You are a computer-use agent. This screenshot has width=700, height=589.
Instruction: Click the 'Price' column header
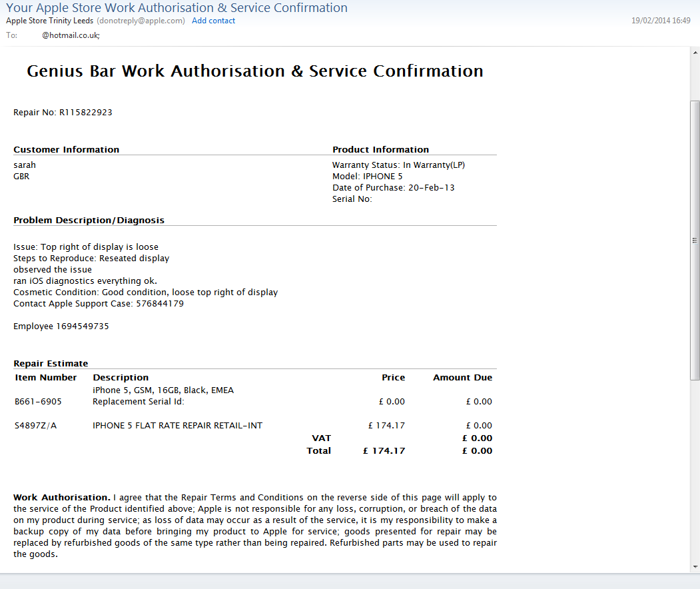tap(394, 377)
